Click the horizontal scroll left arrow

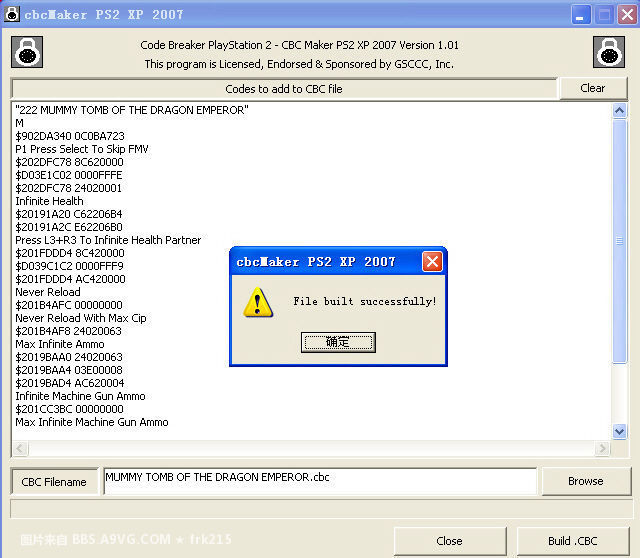tap(20, 449)
